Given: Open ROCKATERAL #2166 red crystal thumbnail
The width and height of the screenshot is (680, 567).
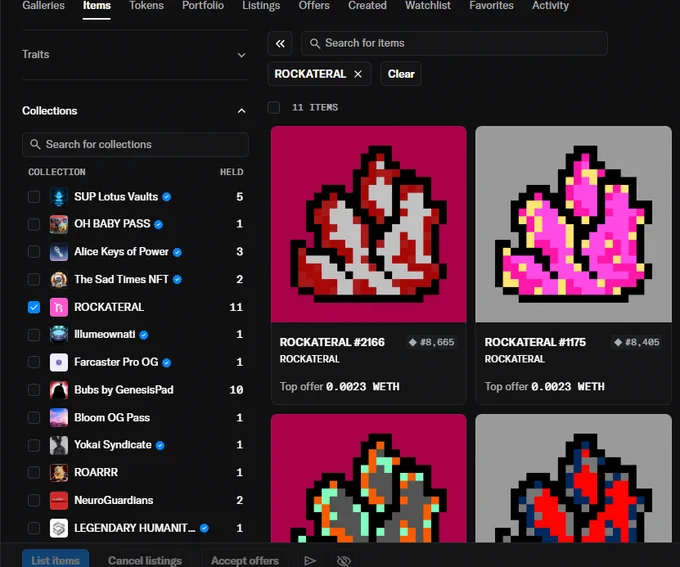Looking at the screenshot, I should [x=369, y=224].
